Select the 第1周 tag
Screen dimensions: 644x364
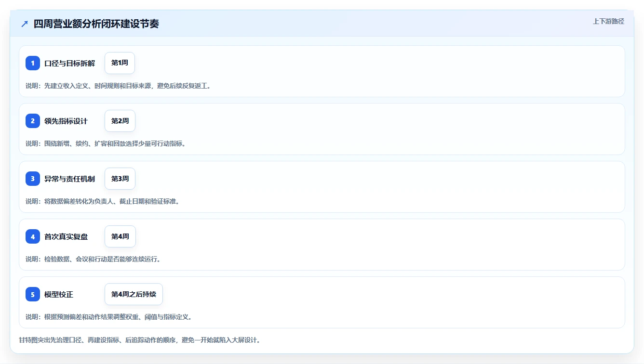pos(120,63)
